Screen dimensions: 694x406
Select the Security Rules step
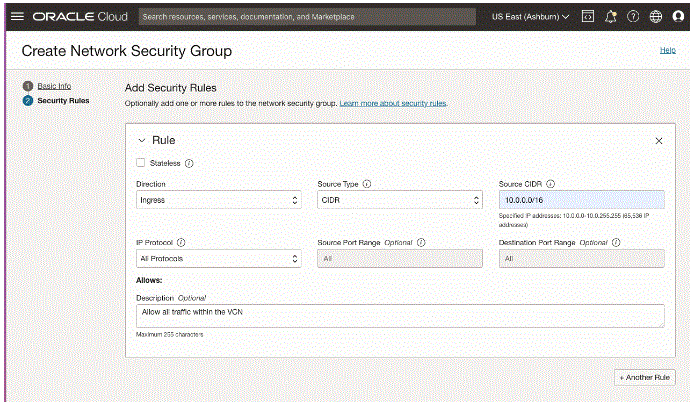(64, 101)
